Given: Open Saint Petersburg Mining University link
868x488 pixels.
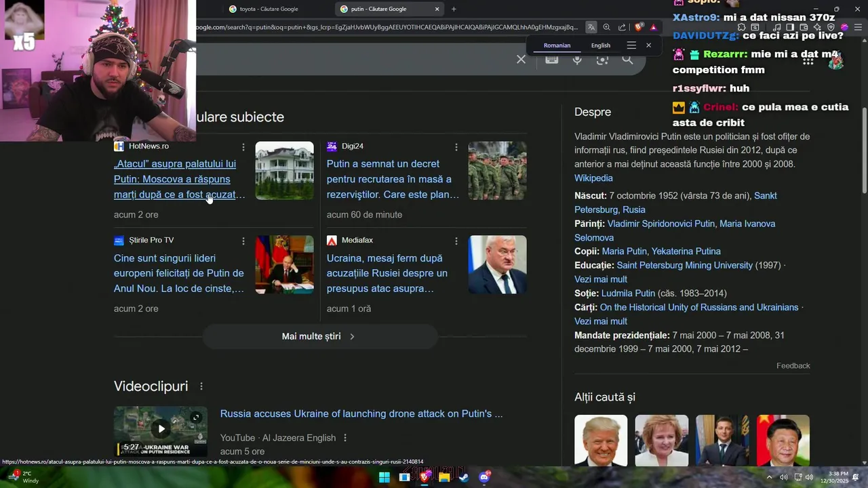Looking at the screenshot, I should pyautogui.click(x=685, y=265).
